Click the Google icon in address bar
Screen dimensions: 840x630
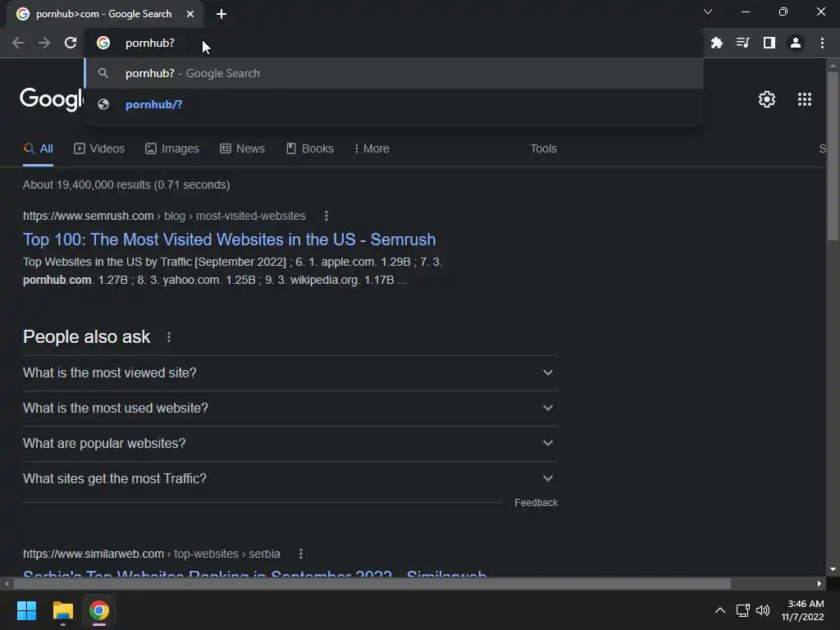[x=103, y=43]
